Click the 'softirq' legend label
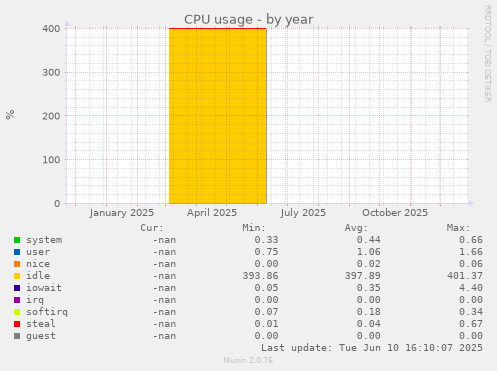 coord(47,312)
